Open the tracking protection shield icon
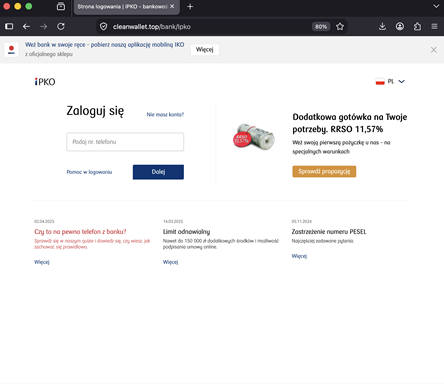The height and width of the screenshot is (384, 444). (104, 26)
